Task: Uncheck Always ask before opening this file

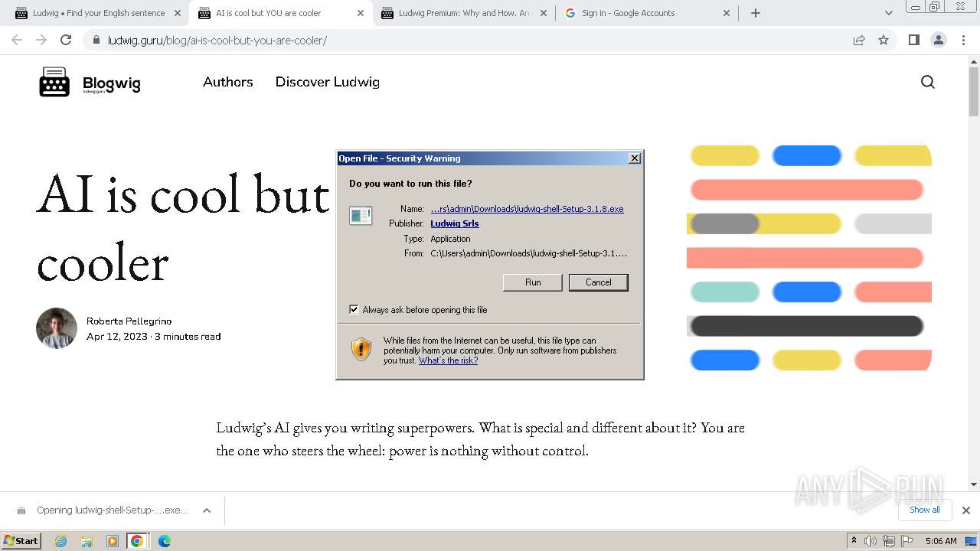Action: pyautogui.click(x=354, y=310)
